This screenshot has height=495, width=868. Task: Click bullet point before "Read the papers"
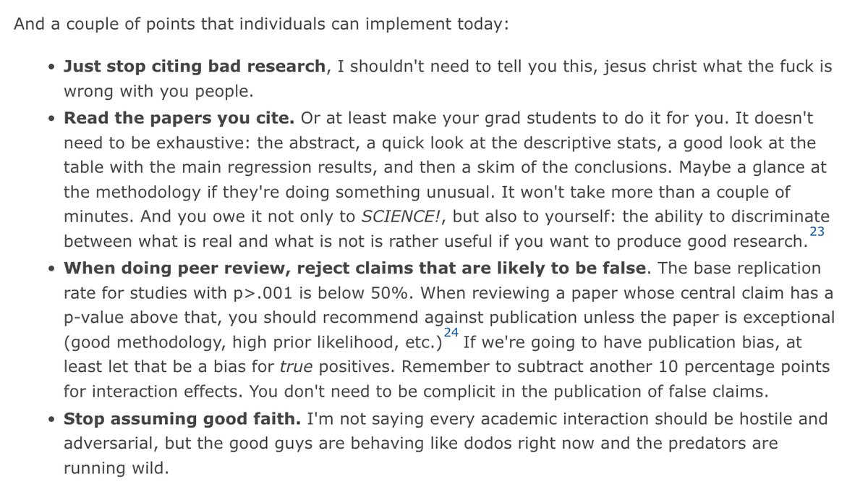coord(50,118)
